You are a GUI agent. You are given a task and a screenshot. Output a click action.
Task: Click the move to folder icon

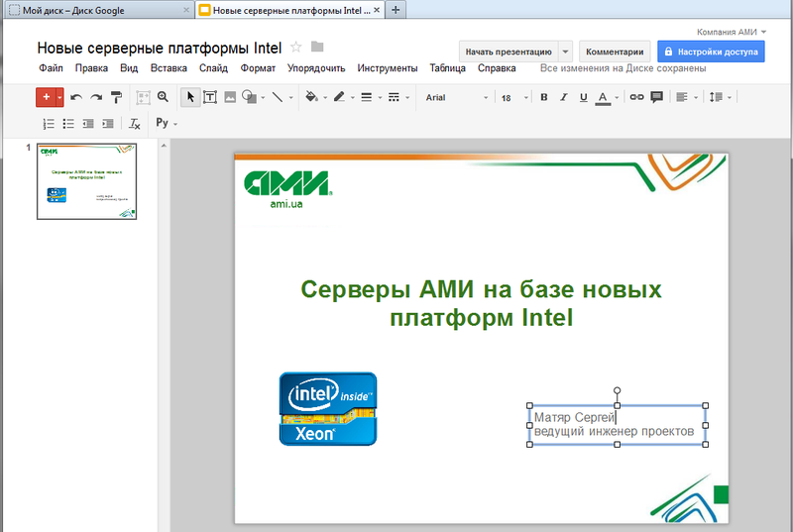pyautogui.click(x=317, y=47)
